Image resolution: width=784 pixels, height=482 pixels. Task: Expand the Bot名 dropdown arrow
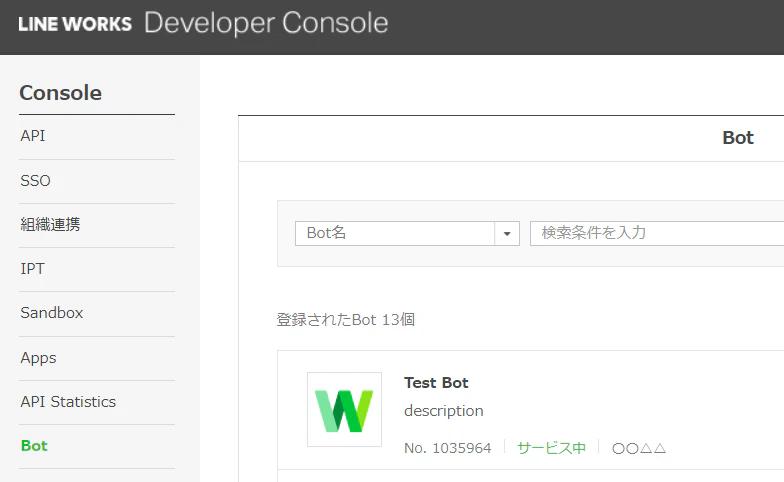507,234
